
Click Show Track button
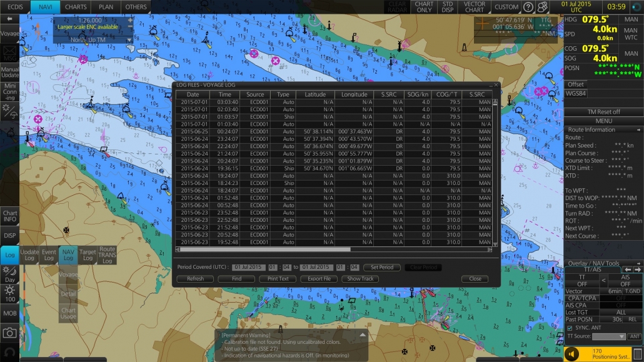[x=360, y=279]
